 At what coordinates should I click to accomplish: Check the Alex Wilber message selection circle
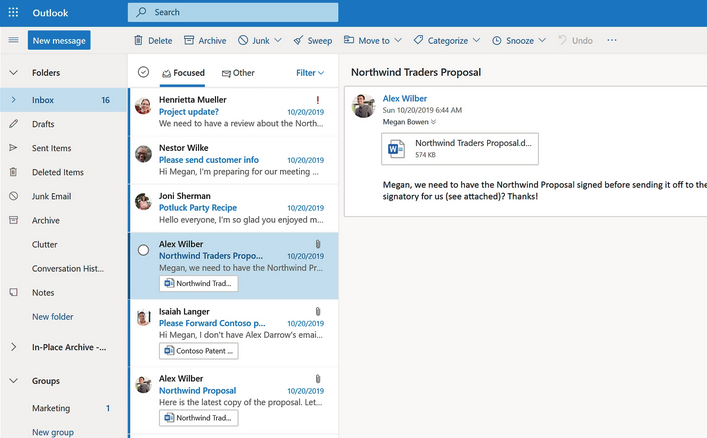[x=143, y=250]
